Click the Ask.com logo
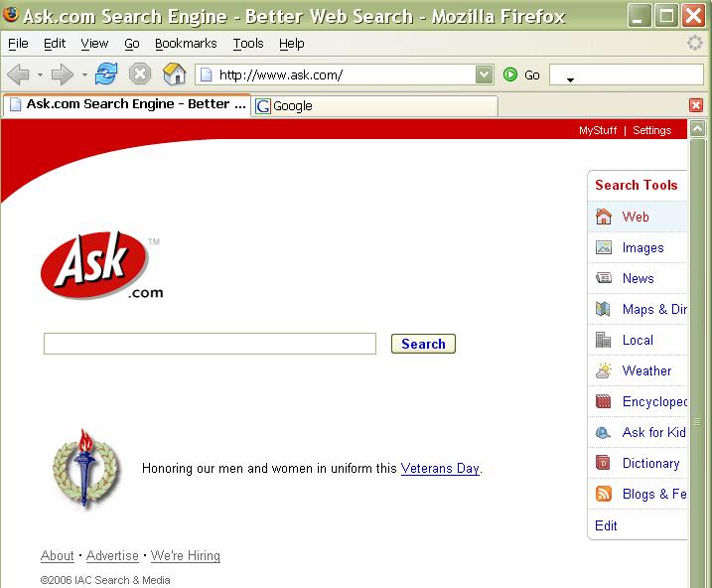 click(101, 265)
